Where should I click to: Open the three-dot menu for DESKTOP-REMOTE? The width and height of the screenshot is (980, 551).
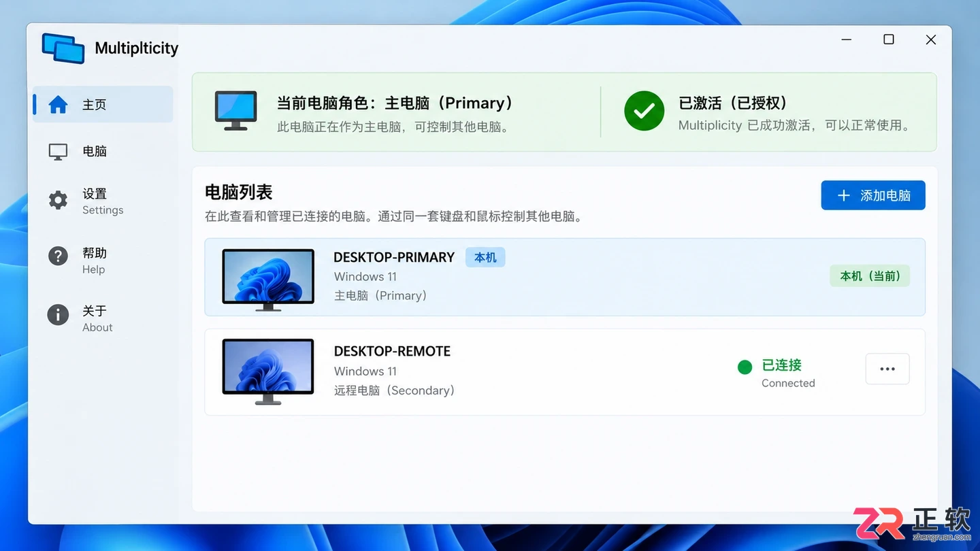(x=887, y=369)
